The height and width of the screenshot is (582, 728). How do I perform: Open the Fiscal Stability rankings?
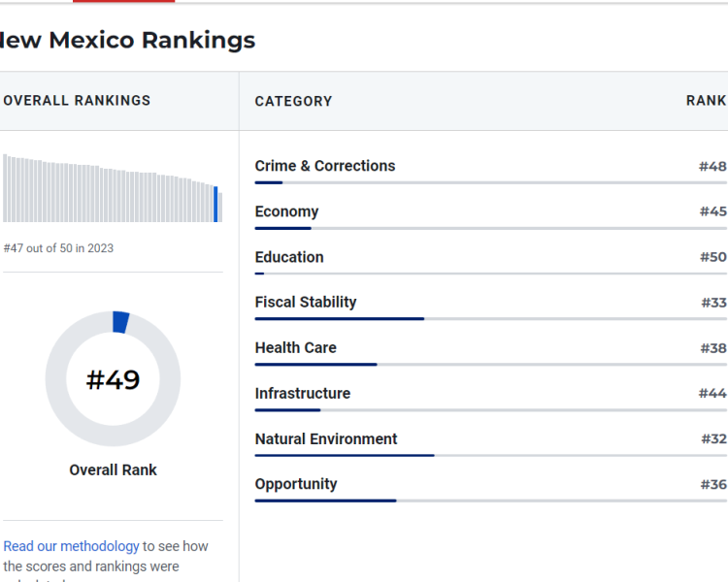pyautogui.click(x=305, y=303)
